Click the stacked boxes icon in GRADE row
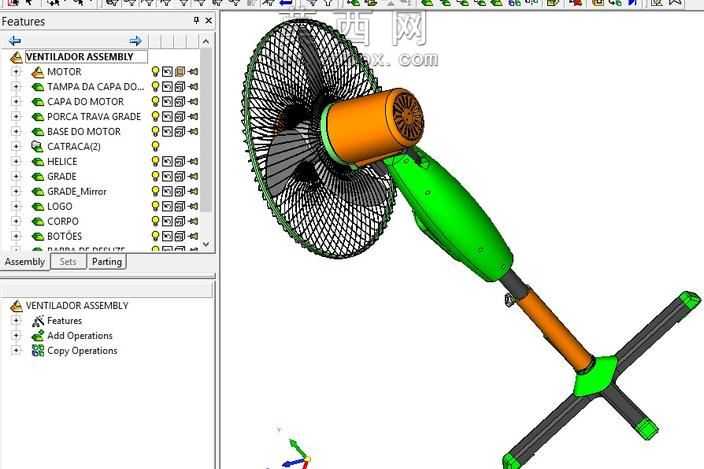The image size is (704, 469). click(x=180, y=176)
